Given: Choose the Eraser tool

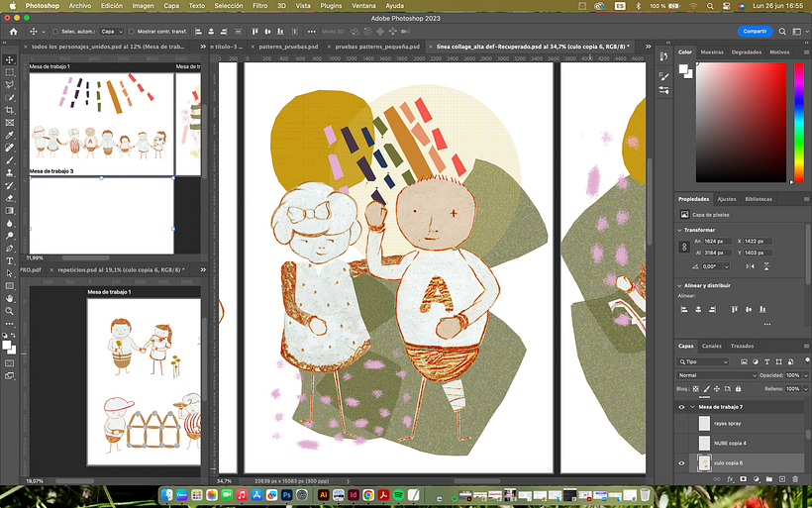Looking at the screenshot, I should (x=10, y=198).
